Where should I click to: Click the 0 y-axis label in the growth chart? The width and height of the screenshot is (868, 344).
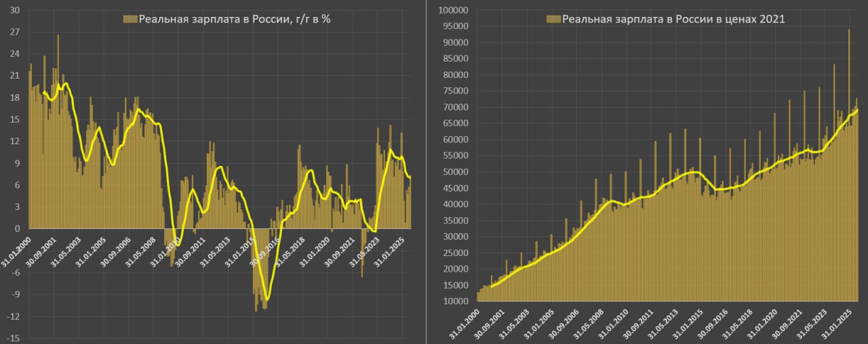[17, 229]
